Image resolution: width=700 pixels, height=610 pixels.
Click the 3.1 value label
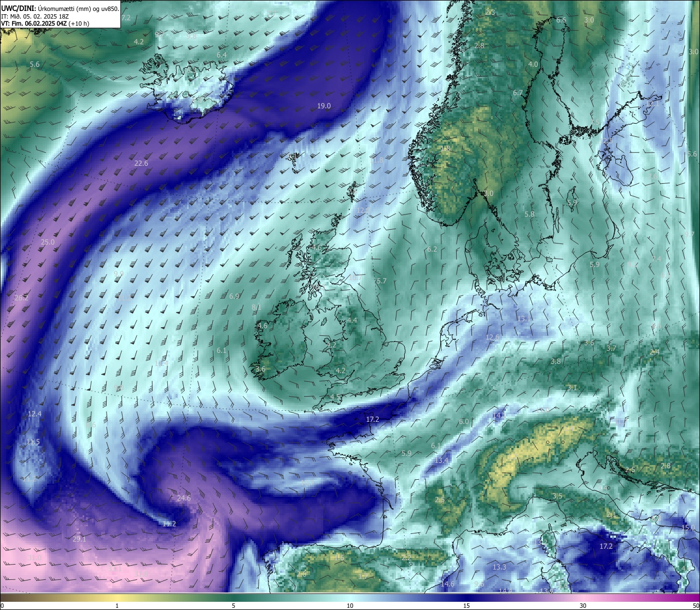coord(572,387)
